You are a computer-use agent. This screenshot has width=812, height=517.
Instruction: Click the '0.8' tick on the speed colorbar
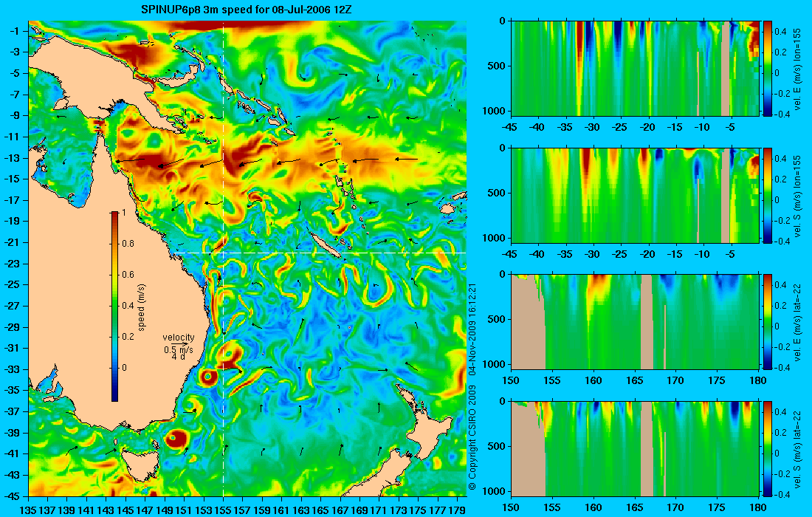click(128, 244)
